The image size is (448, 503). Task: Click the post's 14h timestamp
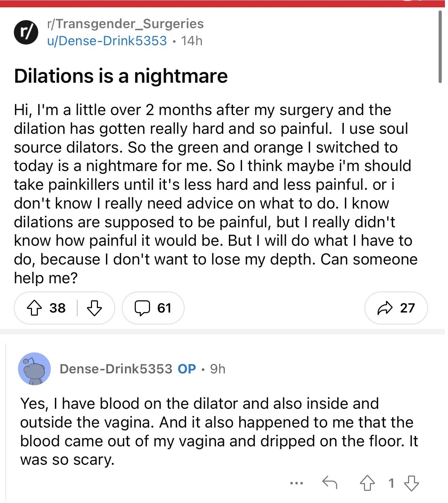pos(192,41)
